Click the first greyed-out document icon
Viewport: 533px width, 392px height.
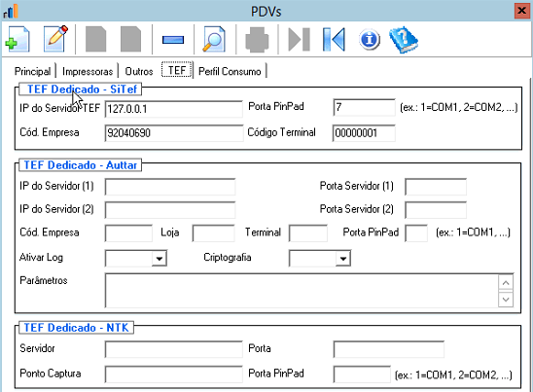pyautogui.click(x=95, y=39)
